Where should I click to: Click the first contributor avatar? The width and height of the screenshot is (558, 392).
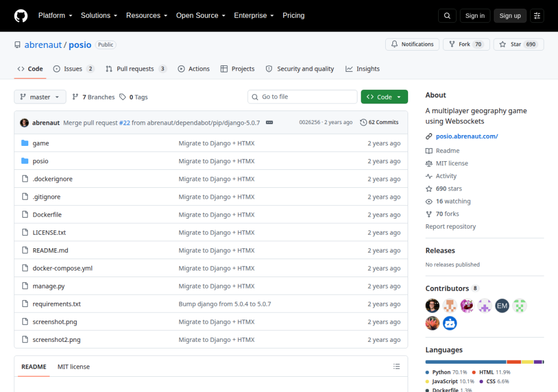pos(432,305)
